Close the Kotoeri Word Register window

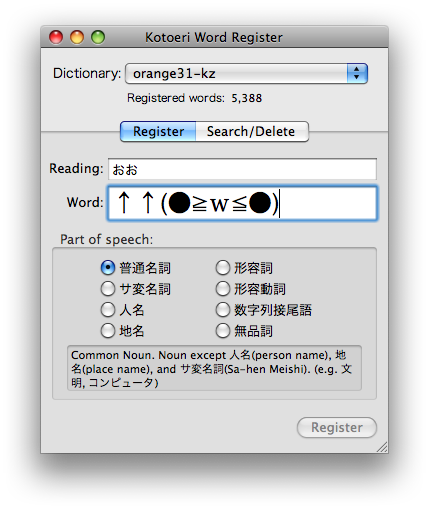[56, 37]
